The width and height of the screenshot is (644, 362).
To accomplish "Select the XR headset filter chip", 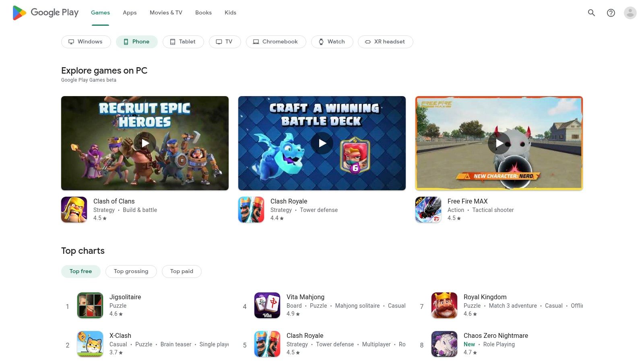I will click(385, 41).
